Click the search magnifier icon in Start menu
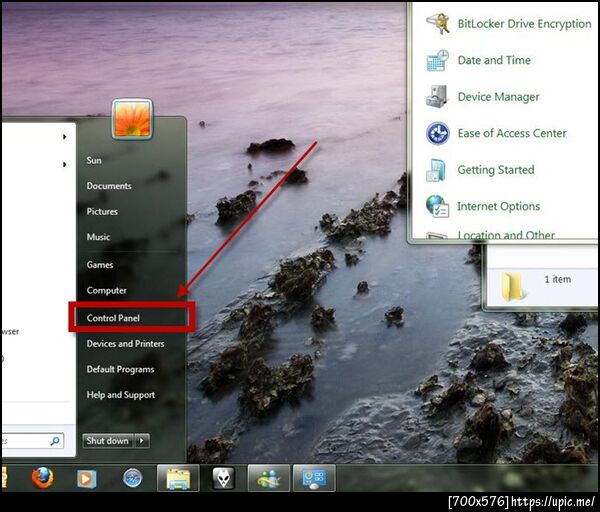The width and height of the screenshot is (600, 512). [x=55, y=441]
